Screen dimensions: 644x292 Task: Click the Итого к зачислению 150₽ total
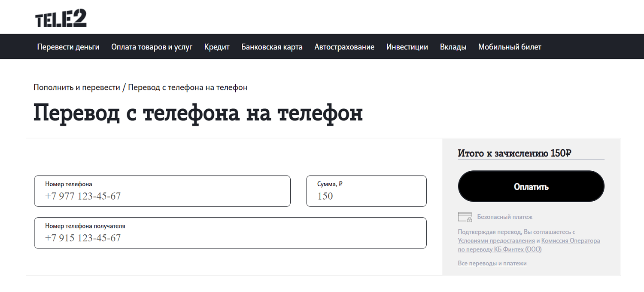pyautogui.click(x=514, y=153)
